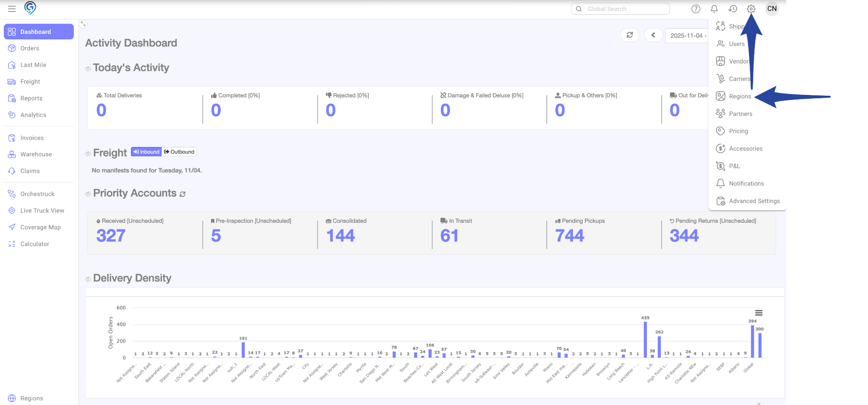The height and width of the screenshot is (405, 868).
Task: Open Live Truck View in sidebar
Action: click(42, 211)
